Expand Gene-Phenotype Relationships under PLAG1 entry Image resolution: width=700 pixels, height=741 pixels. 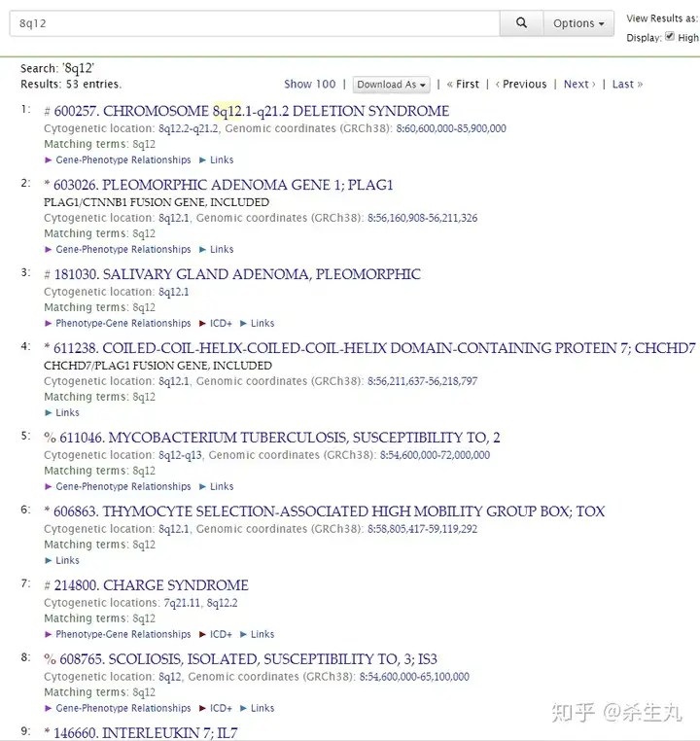[118, 249]
